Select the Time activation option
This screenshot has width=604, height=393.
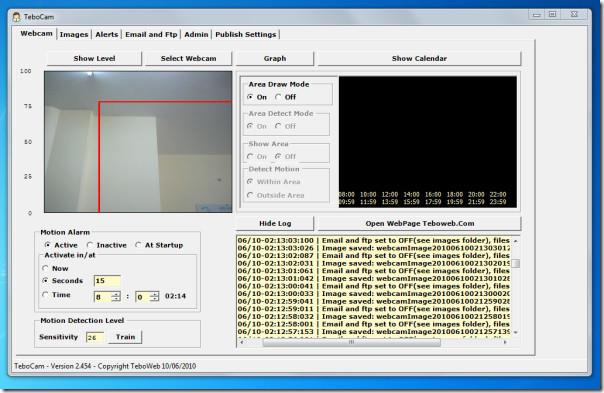click(x=45, y=295)
